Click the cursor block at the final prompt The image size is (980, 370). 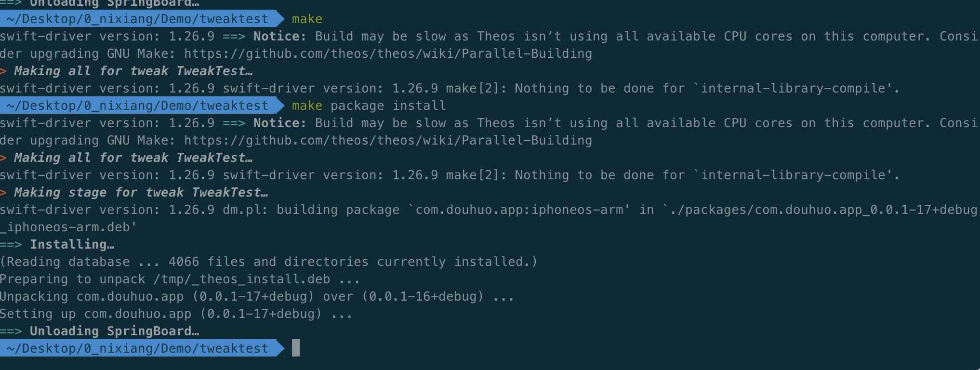(x=296, y=348)
